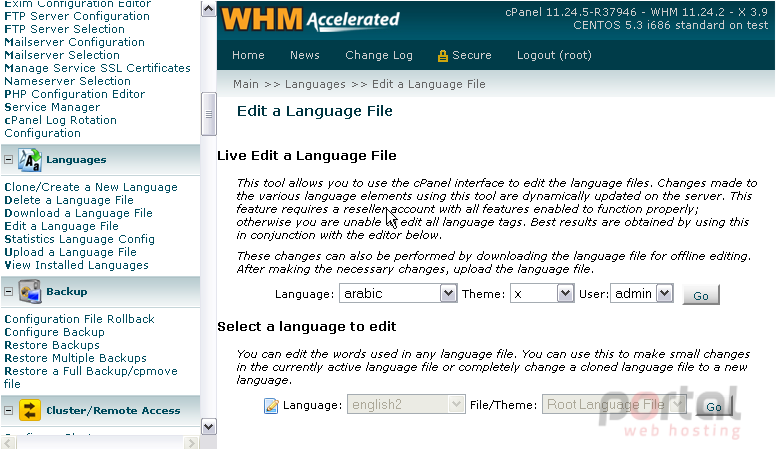Open cPanel Log Rotation Configuration
The width and height of the screenshot is (776, 450).
point(60,126)
